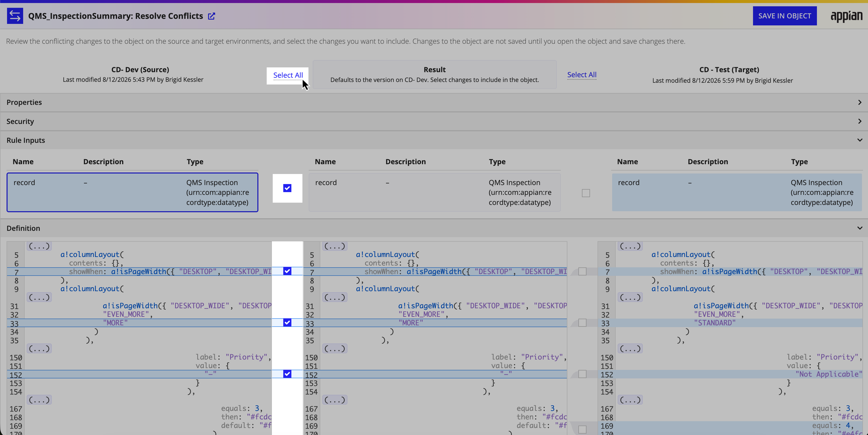868x435 pixels.
Task: Click the Name column header in target table
Action: point(627,162)
